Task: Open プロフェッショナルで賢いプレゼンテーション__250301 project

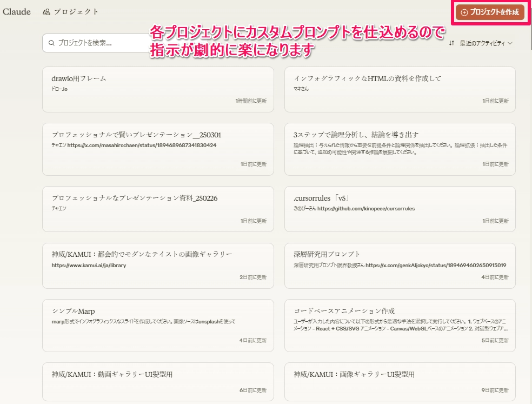Action: [x=158, y=149]
